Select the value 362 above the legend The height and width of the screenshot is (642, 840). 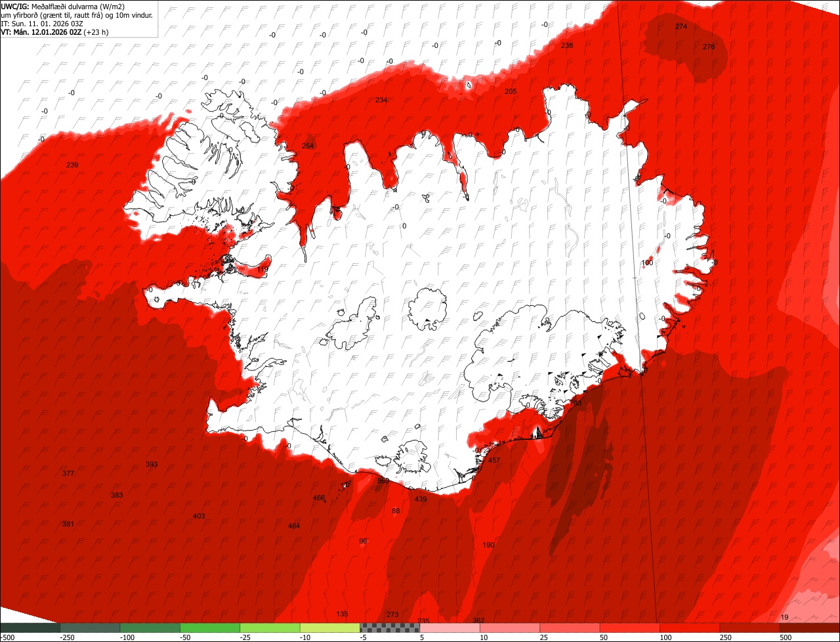click(x=478, y=620)
